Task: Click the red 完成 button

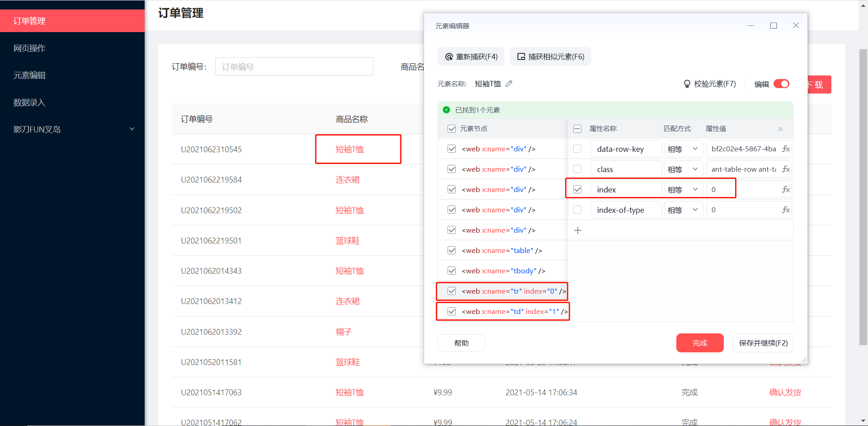Action: [x=699, y=343]
